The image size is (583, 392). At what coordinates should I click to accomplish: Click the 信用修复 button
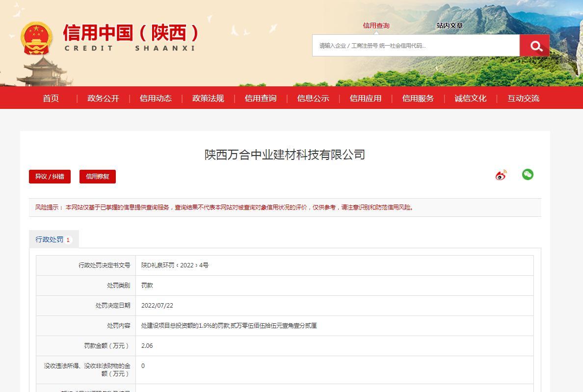[98, 177]
